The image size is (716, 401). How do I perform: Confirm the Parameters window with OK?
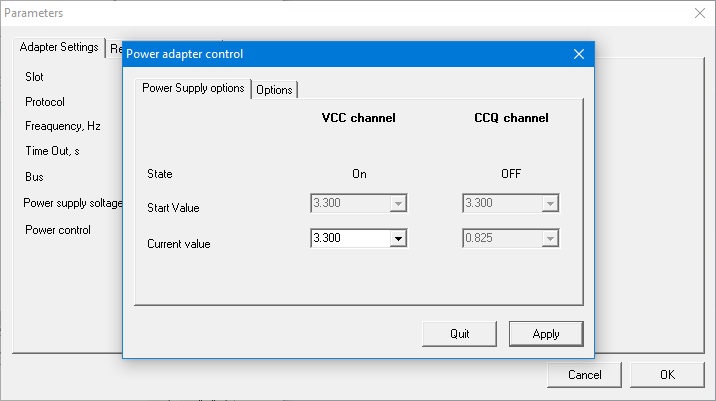pos(667,375)
